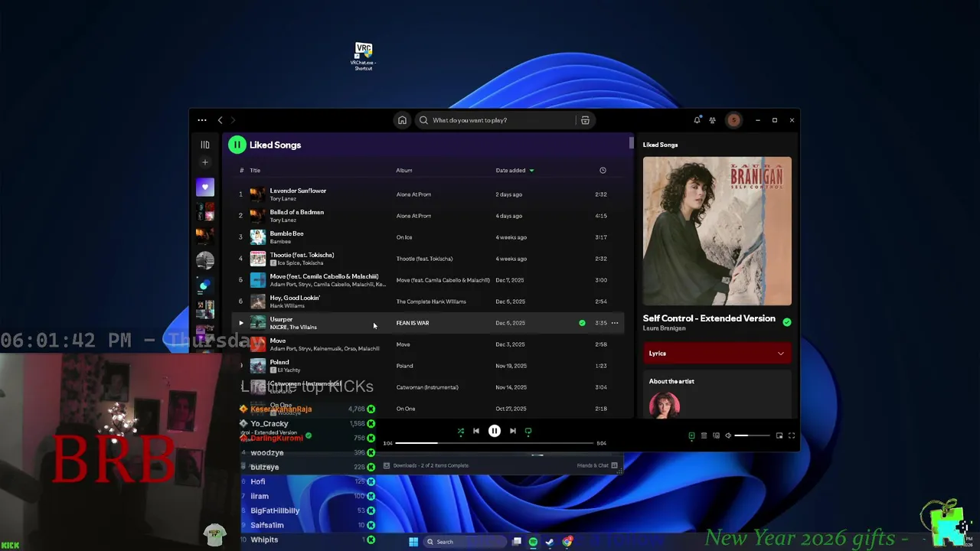The height and width of the screenshot is (551, 980).
Task: Open Tory Lanez link under Lavender Sunflower
Action: 283,199
